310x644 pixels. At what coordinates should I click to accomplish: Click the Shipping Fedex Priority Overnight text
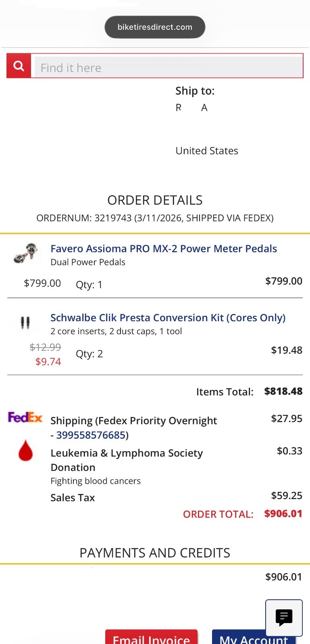(x=133, y=421)
